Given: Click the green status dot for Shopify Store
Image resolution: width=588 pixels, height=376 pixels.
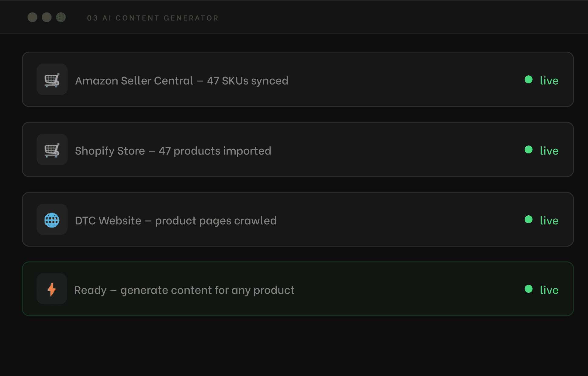Looking at the screenshot, I should click(x=529, y=150).
